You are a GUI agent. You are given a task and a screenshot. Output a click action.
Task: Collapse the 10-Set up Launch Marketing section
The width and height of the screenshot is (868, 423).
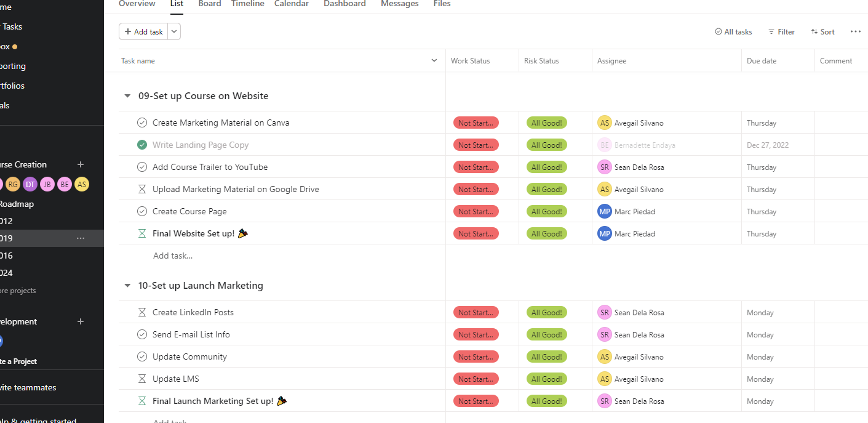point(127,286)
